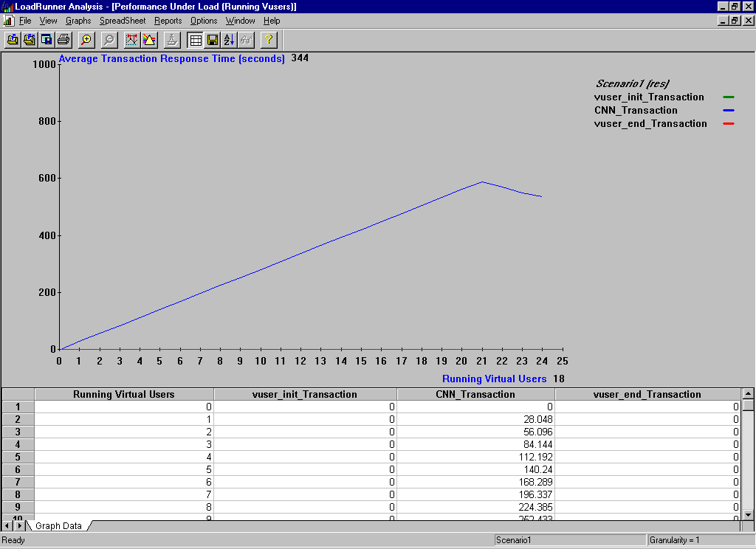Select the Graph Data sheet tab
This screenshot has width=756, height=549.
(58, 526)
